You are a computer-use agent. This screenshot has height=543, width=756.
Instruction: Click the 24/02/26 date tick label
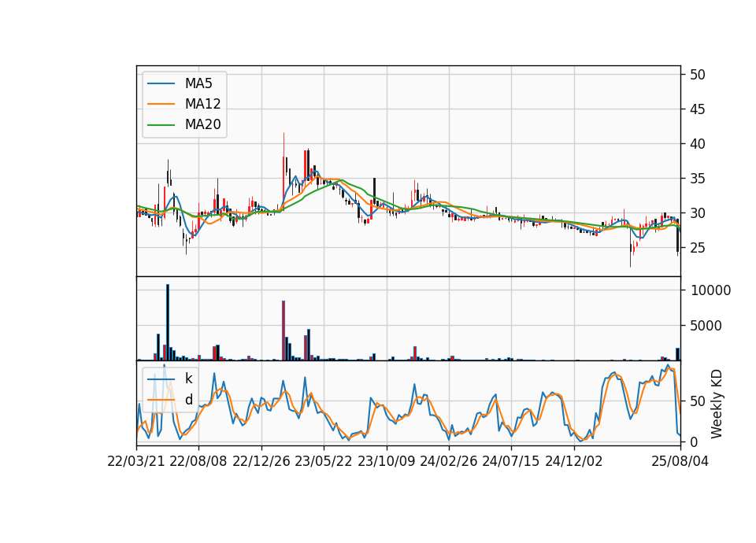point(448,461)
